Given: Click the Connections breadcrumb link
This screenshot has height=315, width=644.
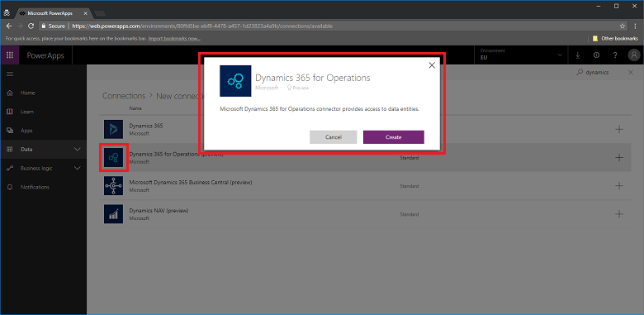Looking at the screenshot, I should 124,96.
